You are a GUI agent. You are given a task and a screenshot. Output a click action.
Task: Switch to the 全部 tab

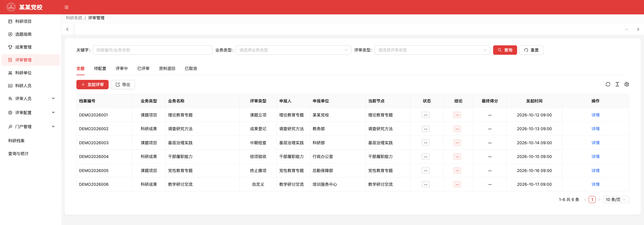pyautogui.click(x=80, y=68)
